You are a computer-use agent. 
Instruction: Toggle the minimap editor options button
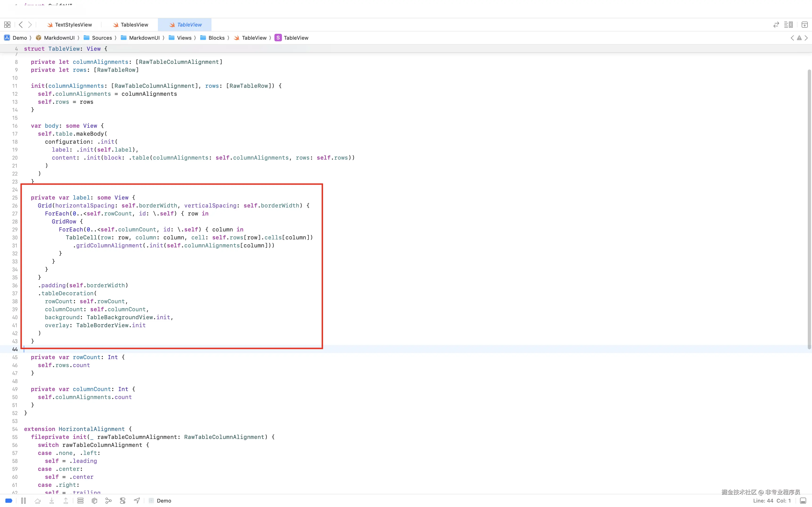[788, 24]
